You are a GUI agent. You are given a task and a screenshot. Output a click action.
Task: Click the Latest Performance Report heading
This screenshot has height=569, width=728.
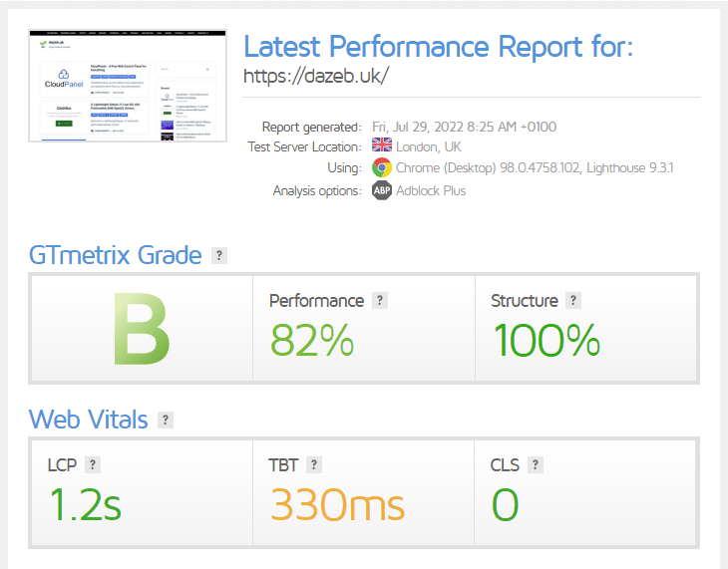(x=438, y=46)
